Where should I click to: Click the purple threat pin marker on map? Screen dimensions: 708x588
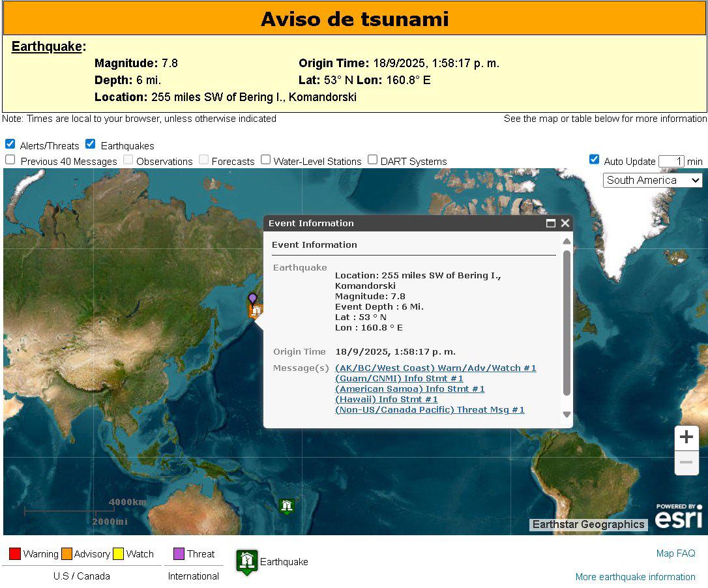252,299
